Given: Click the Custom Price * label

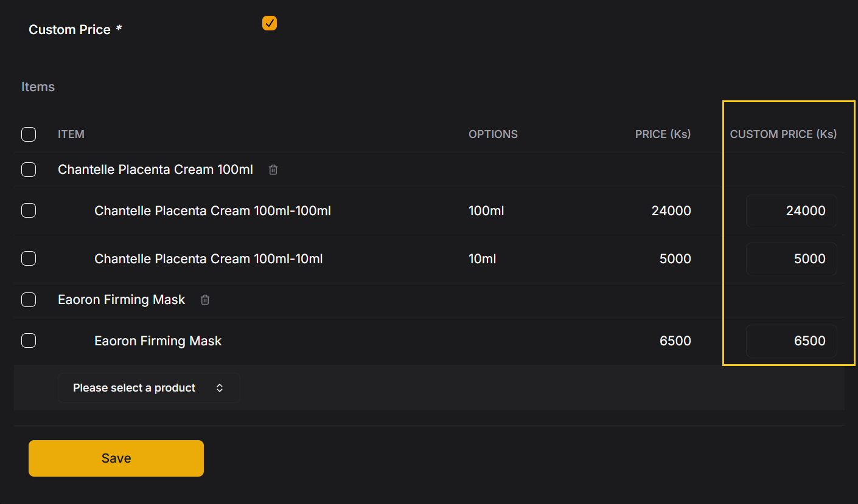Looking at the screenshot, I should click(75, 30).
